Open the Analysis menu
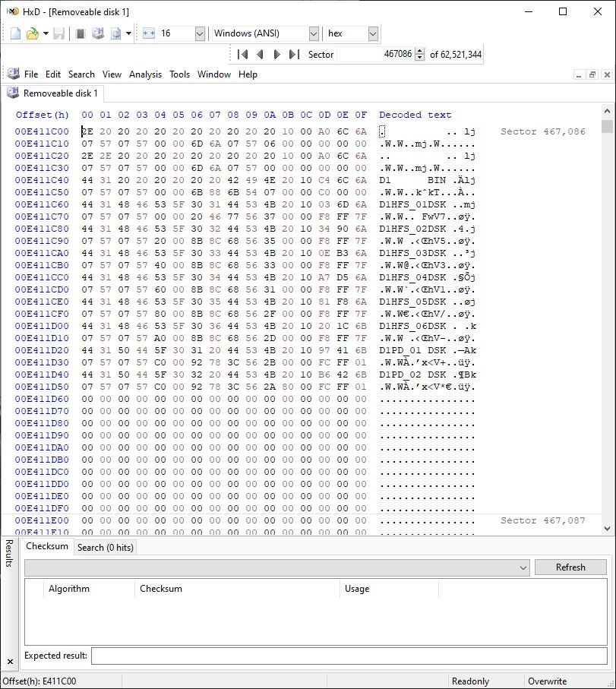616x689 pixels. pos(145,74)
